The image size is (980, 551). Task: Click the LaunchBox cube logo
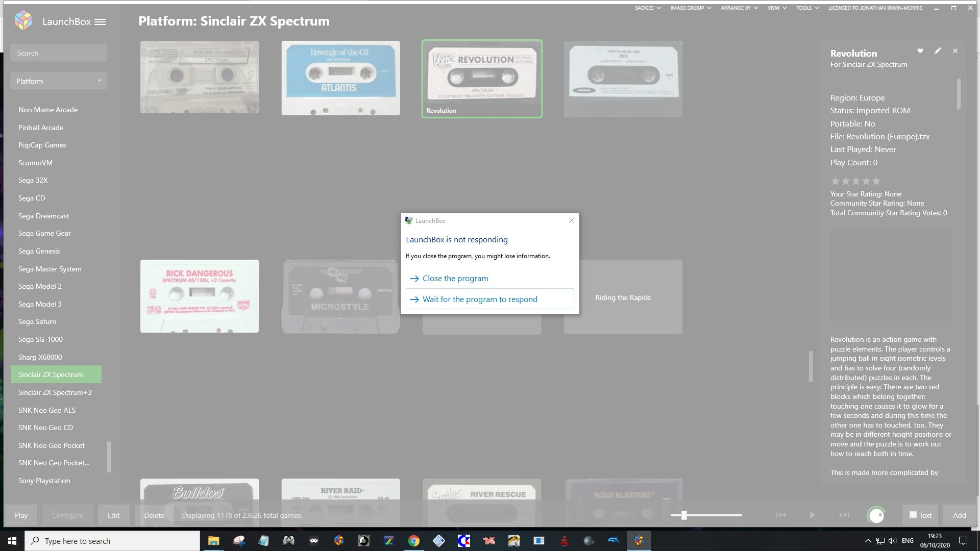point(23,21)
